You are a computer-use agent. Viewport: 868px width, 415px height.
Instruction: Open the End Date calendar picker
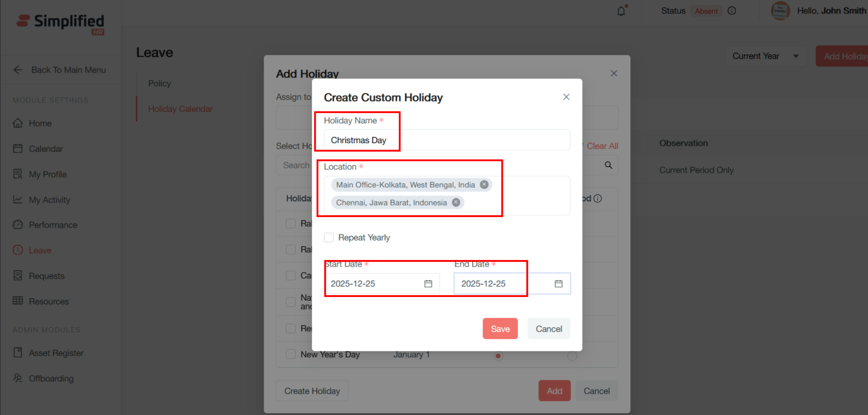pos(558,284)
